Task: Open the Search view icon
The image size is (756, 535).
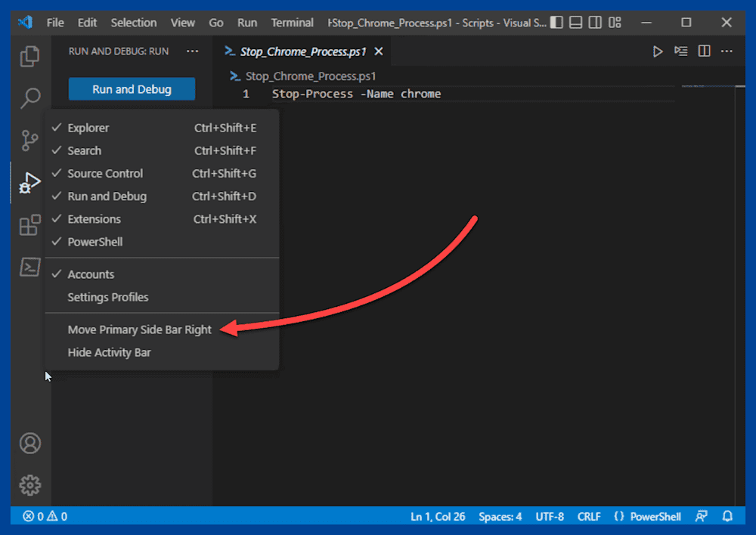Action: (30, 98)
